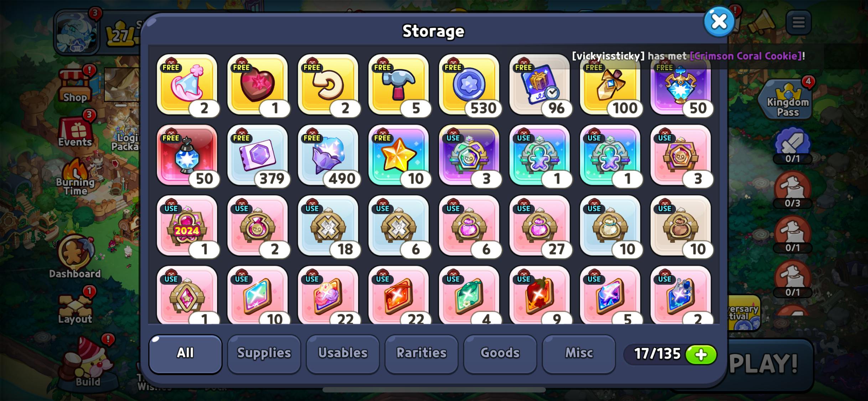
Task: Select the brown pouch chest with 10
Action: coord(681,226)
